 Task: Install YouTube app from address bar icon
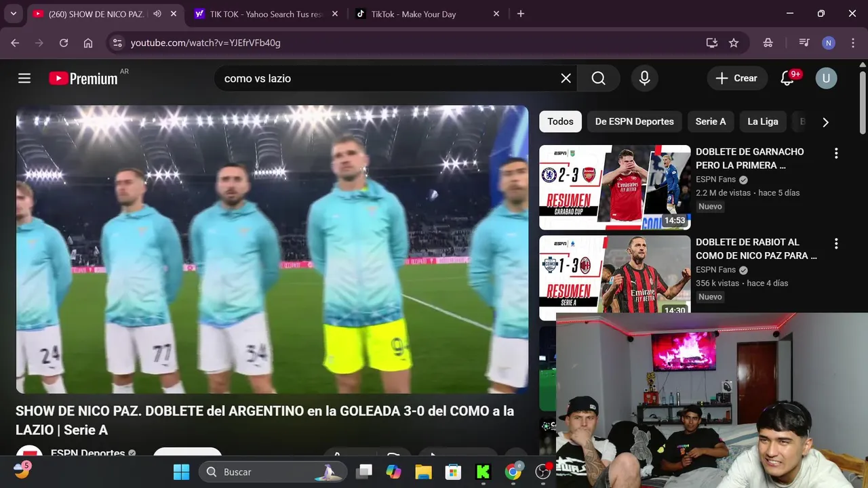click(x=711, y=43)
